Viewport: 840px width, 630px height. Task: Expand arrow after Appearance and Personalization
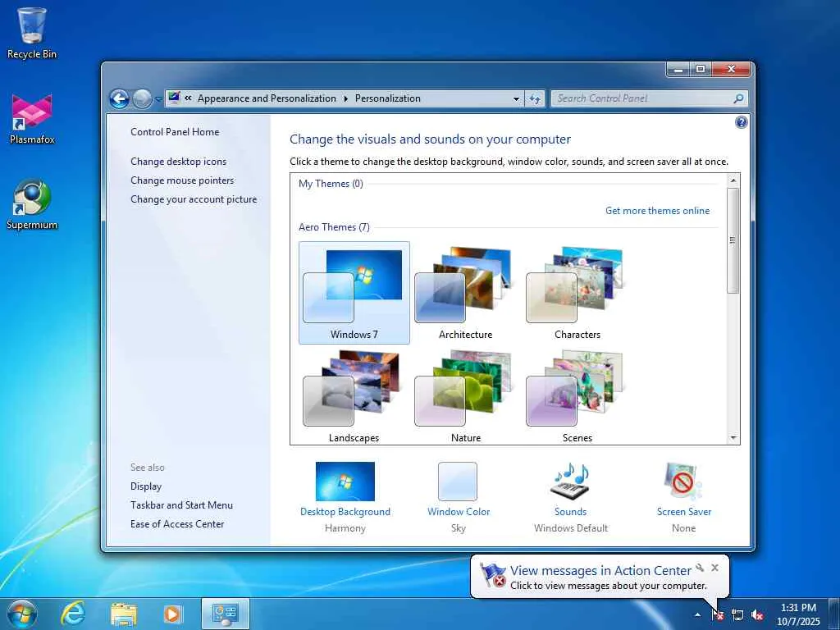click(345, 98)
